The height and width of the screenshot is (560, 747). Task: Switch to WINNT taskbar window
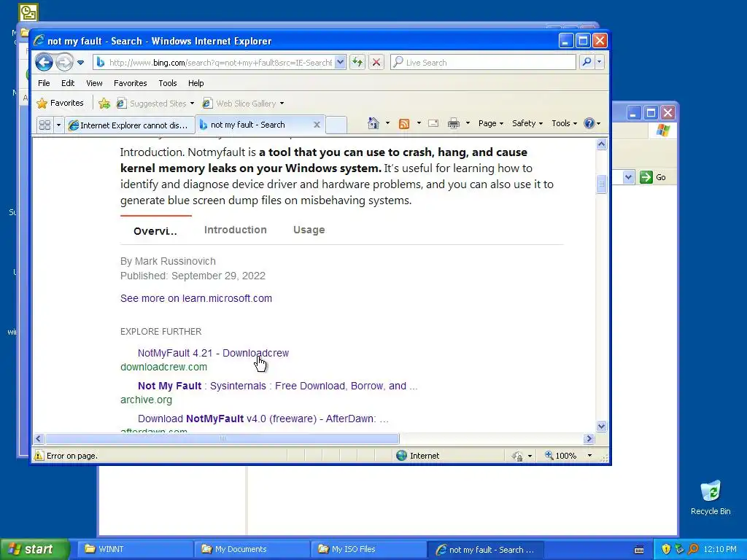135,550
